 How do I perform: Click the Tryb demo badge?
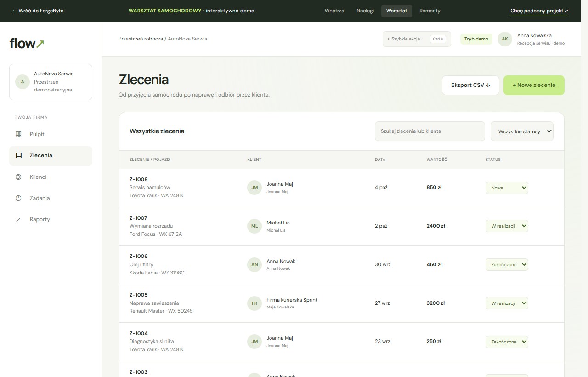point(476,39)
